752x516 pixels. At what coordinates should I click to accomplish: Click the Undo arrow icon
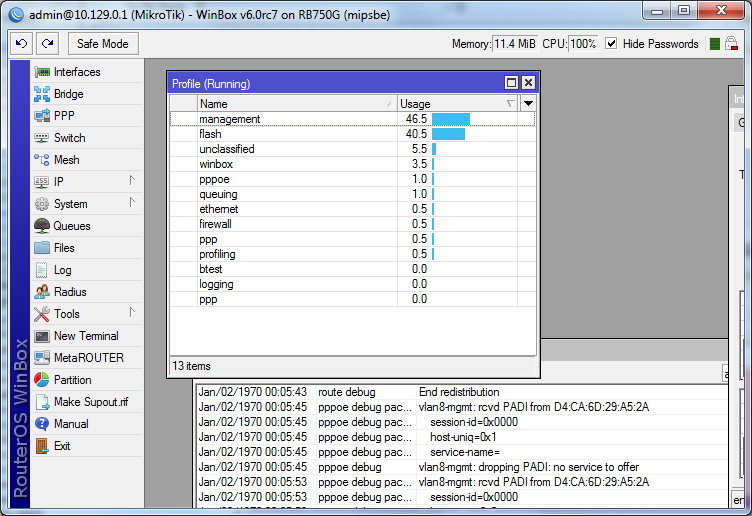pyautogui.click(x=22, y=44)
